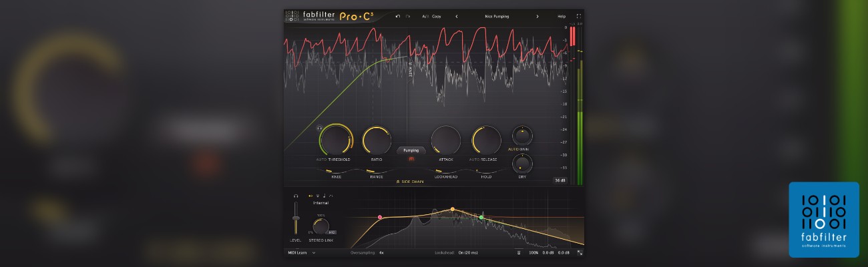Viewport: 868px width, 267px height.
Task: Click the FabFilter software instruments logo badge
Action: tap(824, 220)
